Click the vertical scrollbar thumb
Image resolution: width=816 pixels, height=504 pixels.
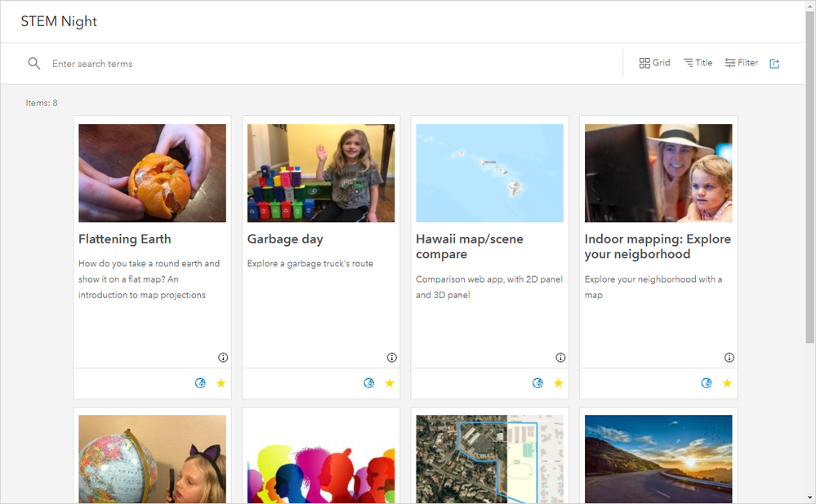(809, 177)
